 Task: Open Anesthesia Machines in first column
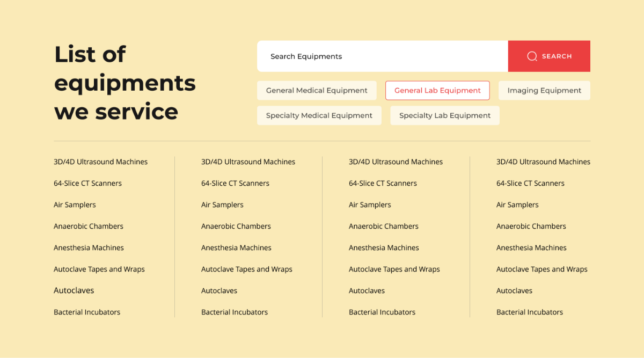pyautogui.click(x=89, y=248)
